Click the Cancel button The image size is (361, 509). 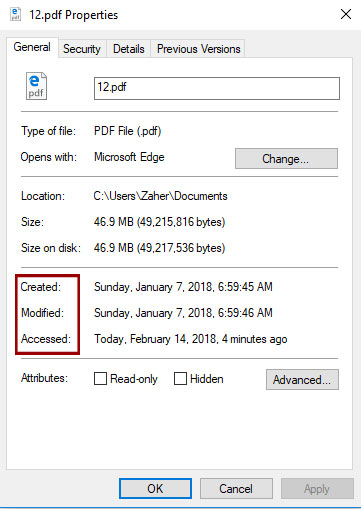[236, 489]
